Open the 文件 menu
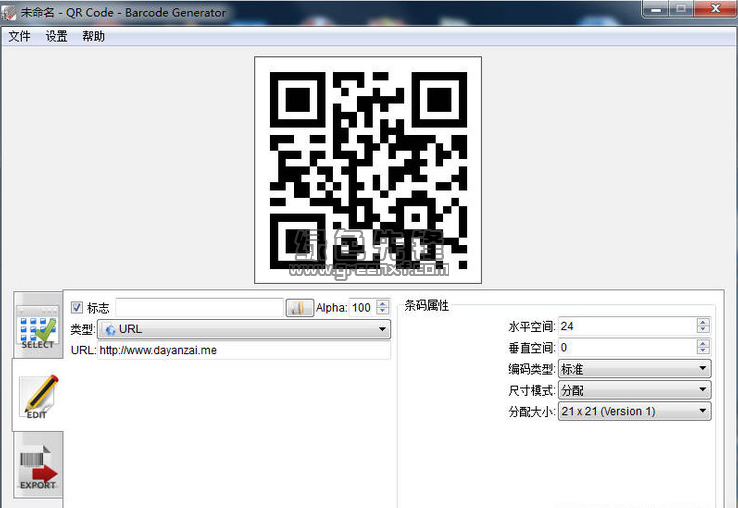The image size is (738, 508). pos(19,36)
